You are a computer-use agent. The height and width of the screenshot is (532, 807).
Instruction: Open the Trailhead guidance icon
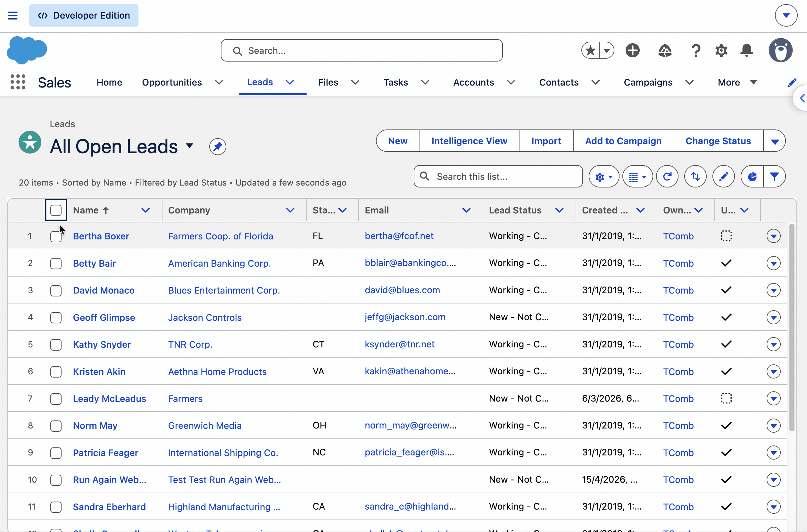(x=665, y=51)
